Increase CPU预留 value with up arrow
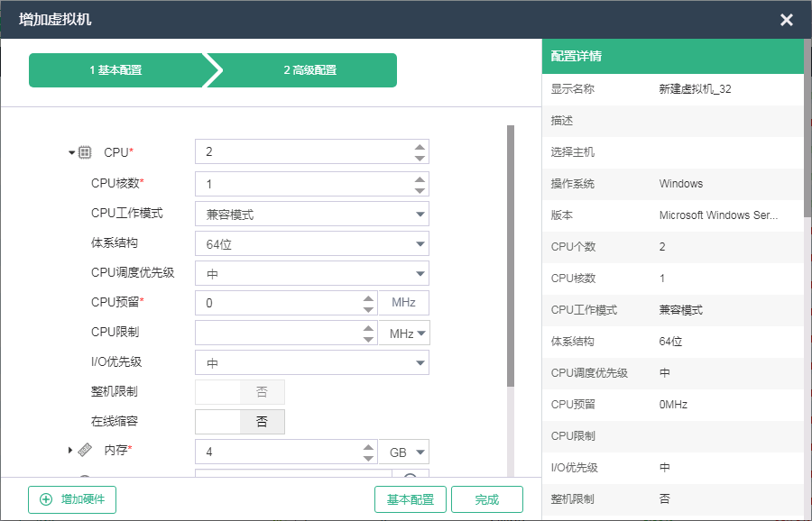Screen dimensions: 812x521 (x=368, y=297)
